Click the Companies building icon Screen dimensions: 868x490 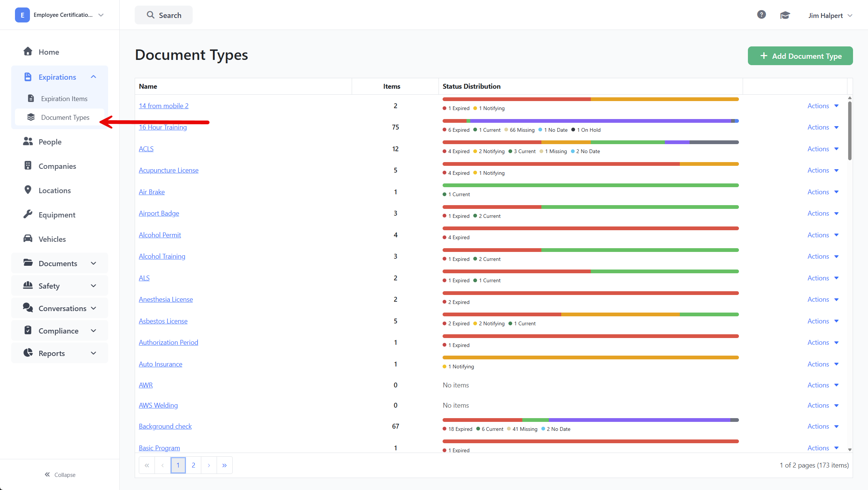tap(28, 166)
